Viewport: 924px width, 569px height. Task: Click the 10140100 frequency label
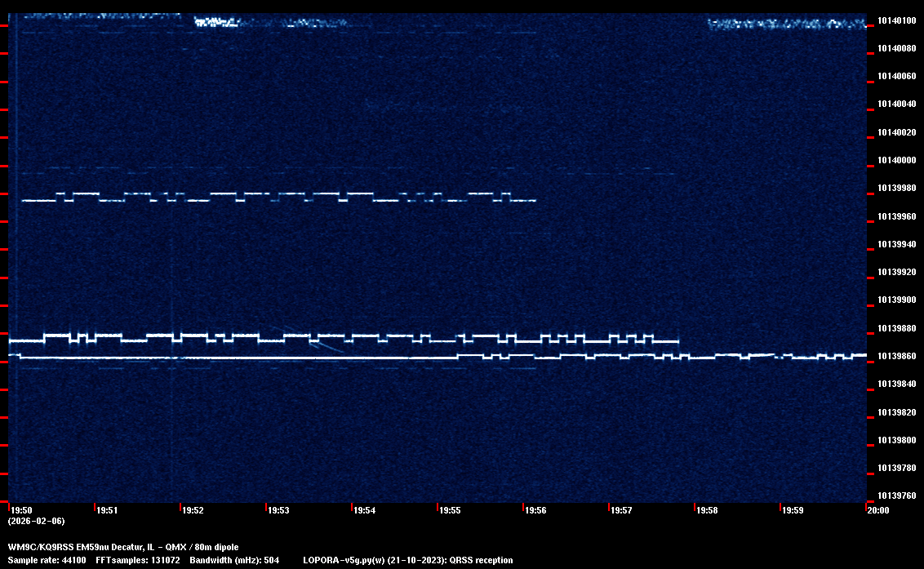[x=896, y=20]
